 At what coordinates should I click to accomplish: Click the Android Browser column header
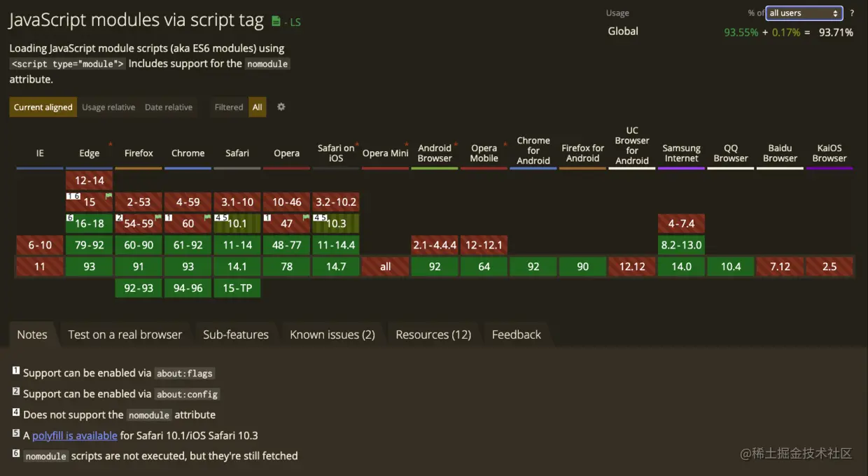point(435,153)
